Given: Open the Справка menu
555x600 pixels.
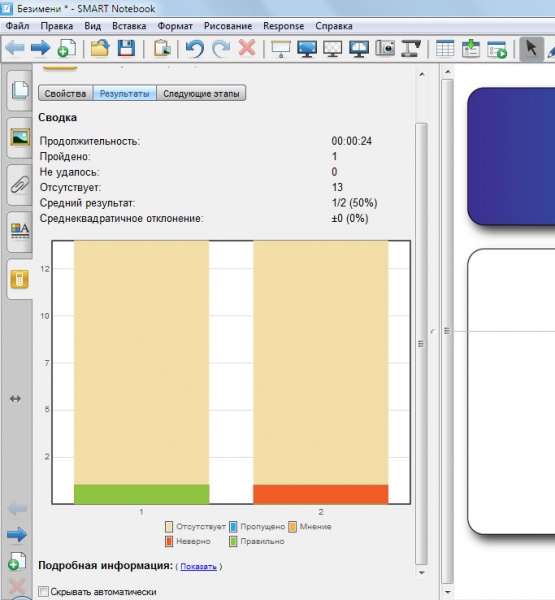Looking at the screenshot, I should click(x=334, y=26).
